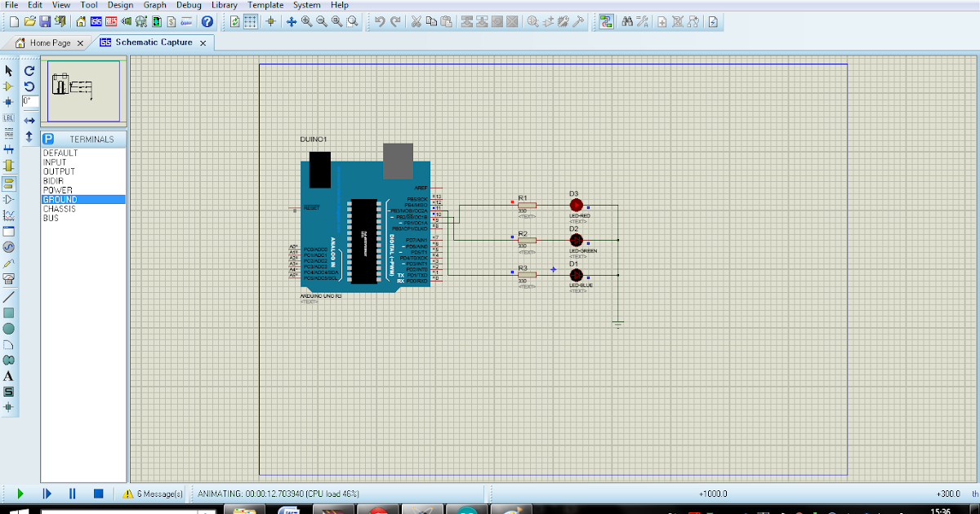The height and width of the screenshot is (514, 980).
Task: Choose Component mode tool
Action: pos(9,86)
